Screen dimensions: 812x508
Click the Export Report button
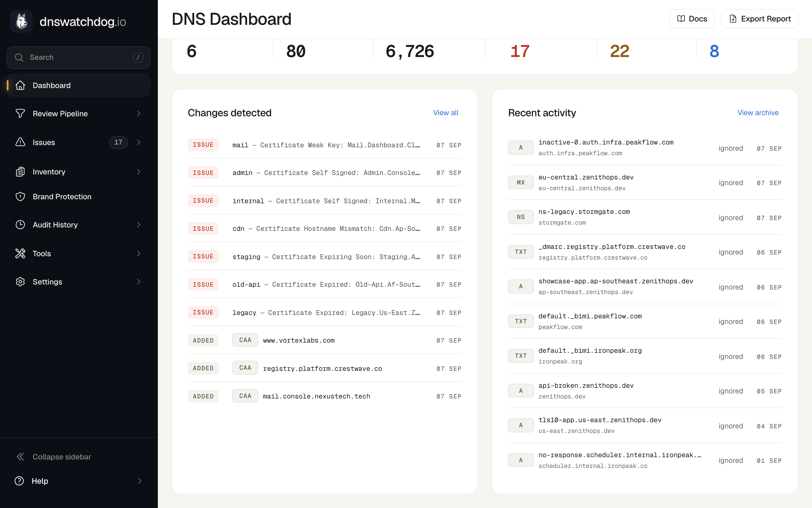(760, 19)
